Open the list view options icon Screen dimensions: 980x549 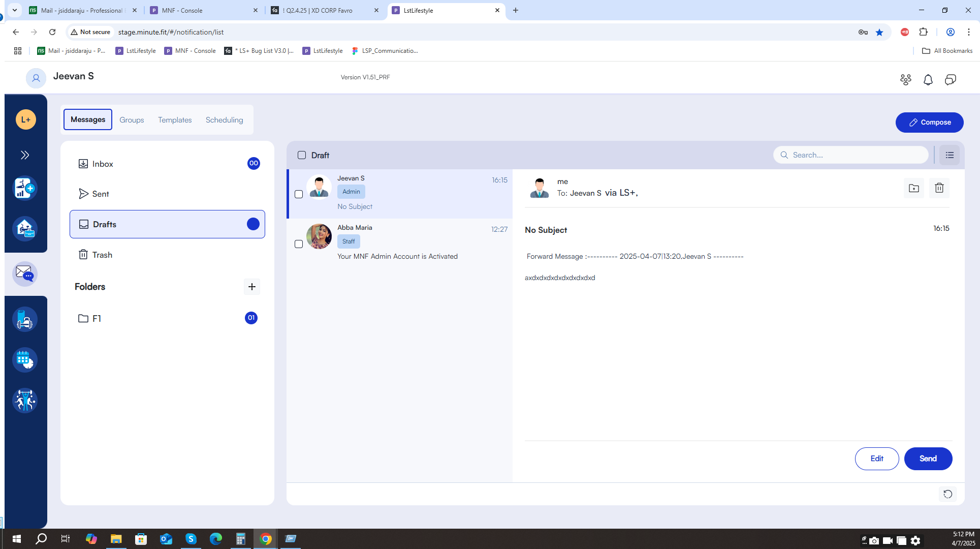949,155
